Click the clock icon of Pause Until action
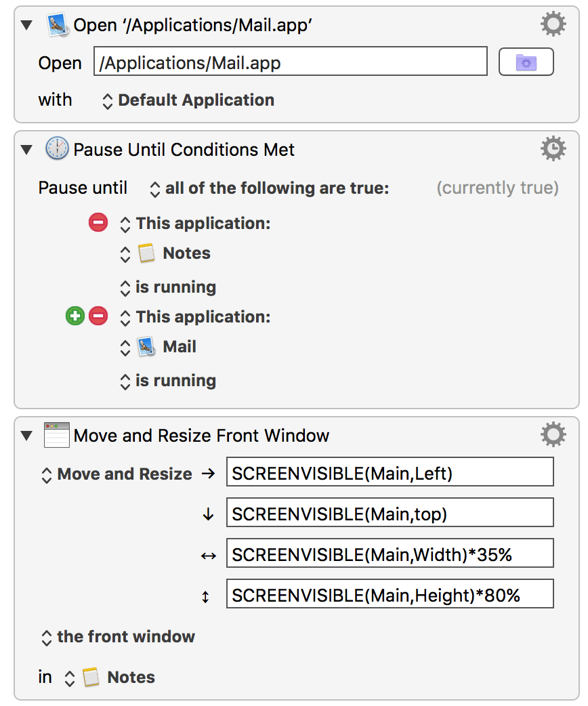This screenshot has height=706, width=588. click(x=57, y=149)
